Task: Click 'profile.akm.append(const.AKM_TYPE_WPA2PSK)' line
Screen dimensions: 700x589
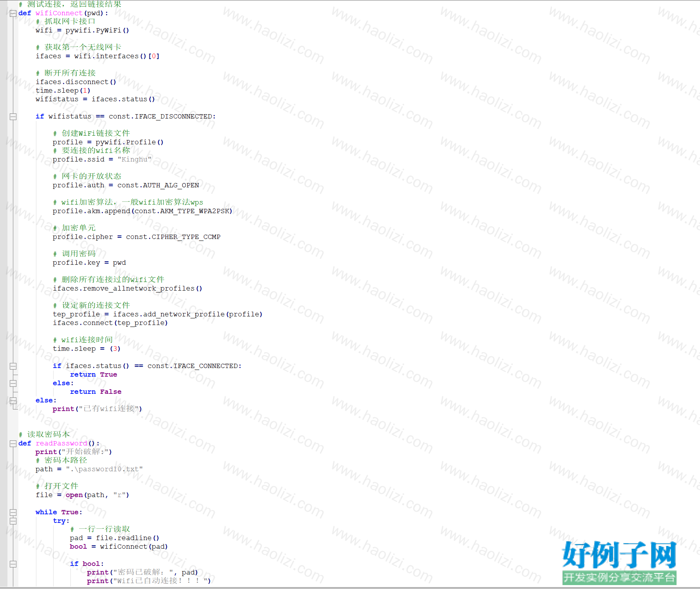Action: (142, 211)
